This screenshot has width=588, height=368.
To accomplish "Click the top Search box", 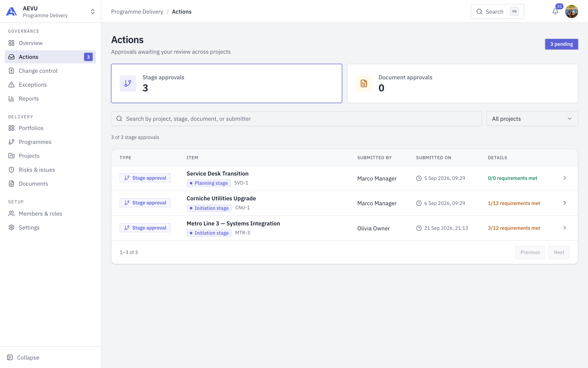I will 497,11.
